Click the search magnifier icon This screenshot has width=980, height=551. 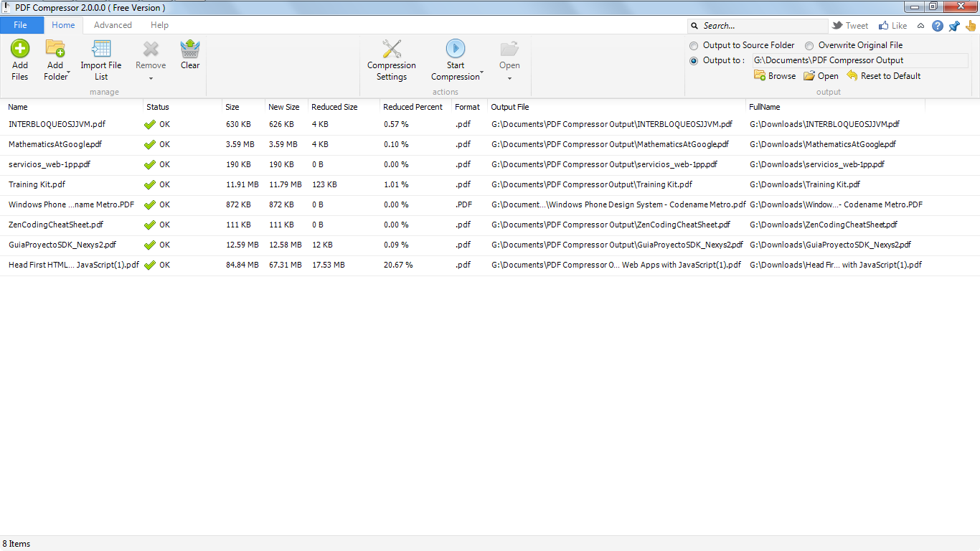click(694, 26)
